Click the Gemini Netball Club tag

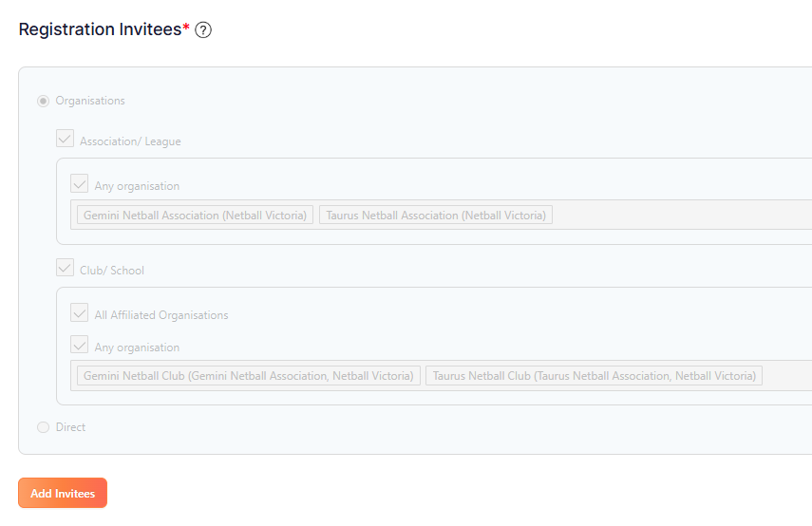[248, 376]
